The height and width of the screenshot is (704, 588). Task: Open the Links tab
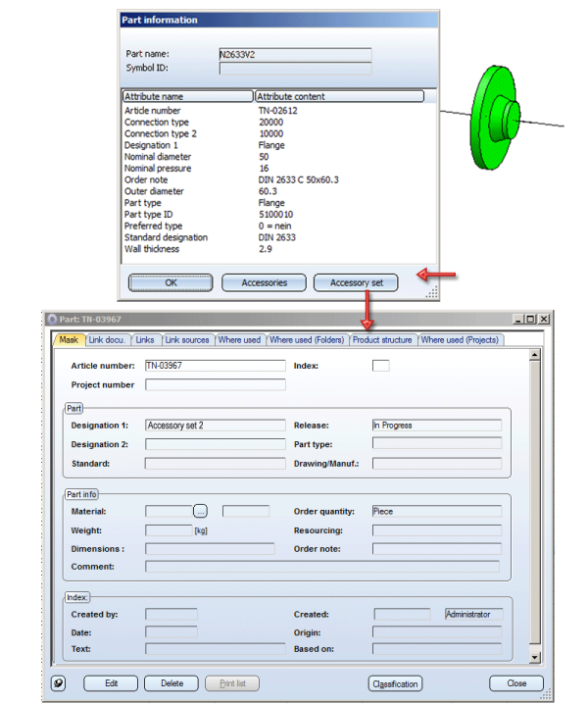point(145,340)
